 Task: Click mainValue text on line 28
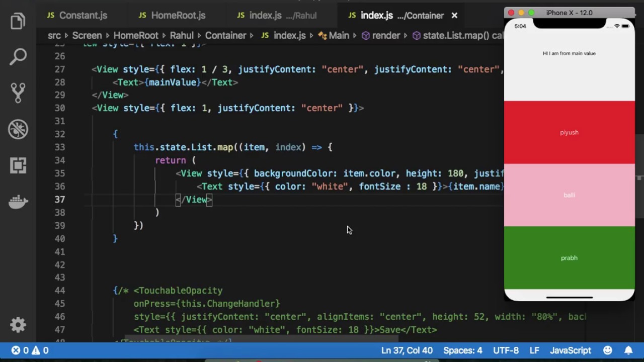coord(173,82)
